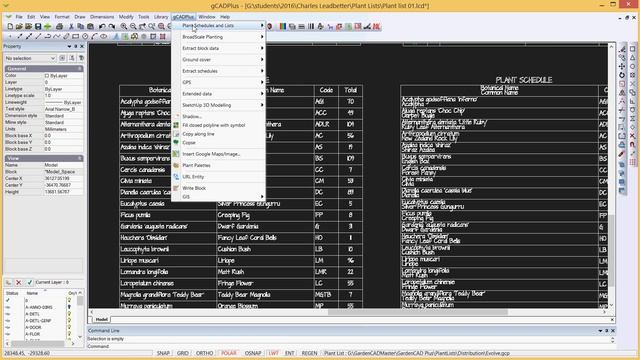Click the Open folder icon
Viewport: 640px width, 360px height.
pos(19,27)
